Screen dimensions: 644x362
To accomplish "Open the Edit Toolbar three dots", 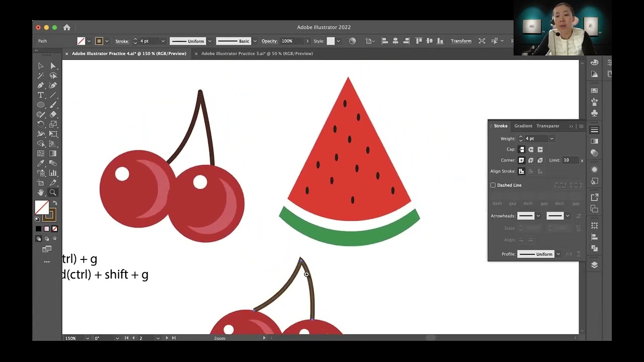I will (47, 261).
